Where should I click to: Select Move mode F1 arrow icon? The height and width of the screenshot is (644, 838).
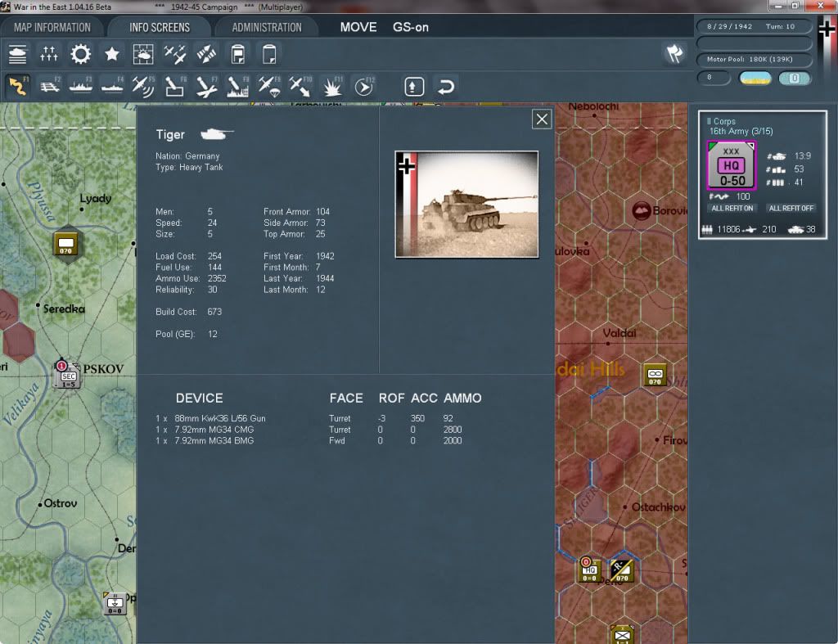coord(18,87)
